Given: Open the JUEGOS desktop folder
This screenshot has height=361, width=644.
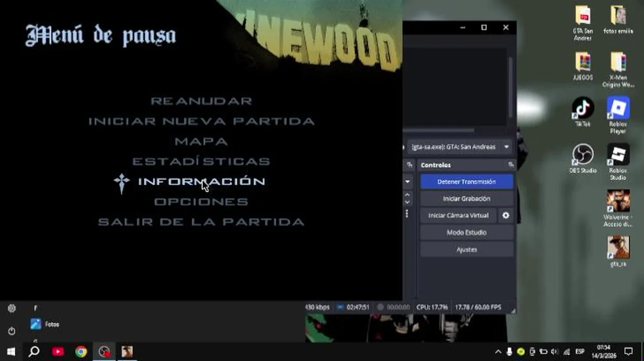Looking at the screenshot, I should (583, 66).
